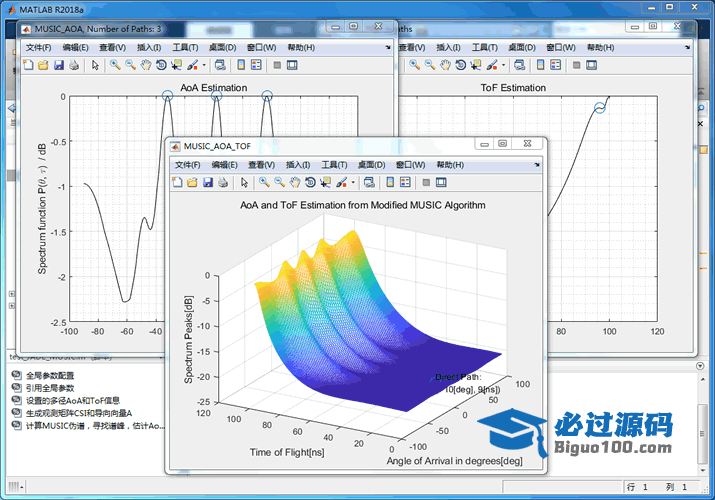Insert legend in MUSIC_AOA figure
The height and width of the screenshot is (500, 715).
pos(256,65)
